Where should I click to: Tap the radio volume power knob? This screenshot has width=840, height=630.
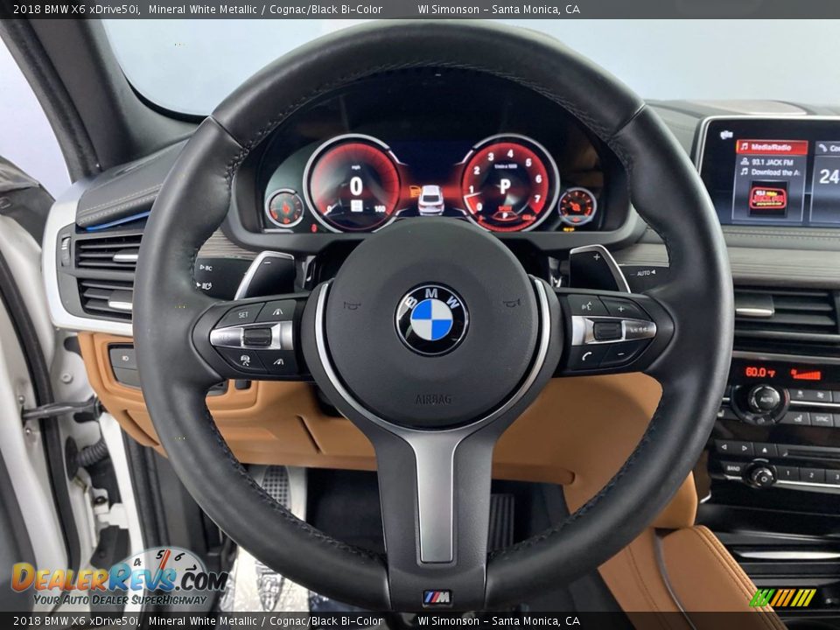tap(760, 475)
